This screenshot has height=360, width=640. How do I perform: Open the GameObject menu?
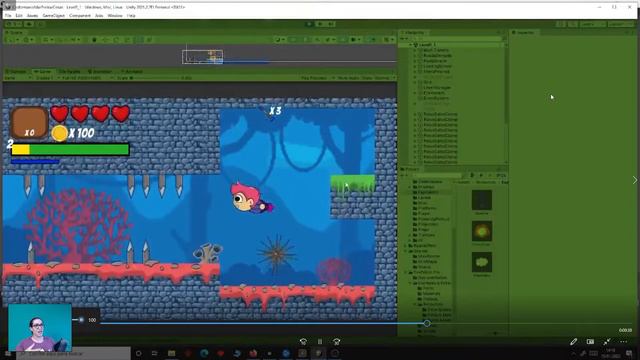[x=53, y=16]
